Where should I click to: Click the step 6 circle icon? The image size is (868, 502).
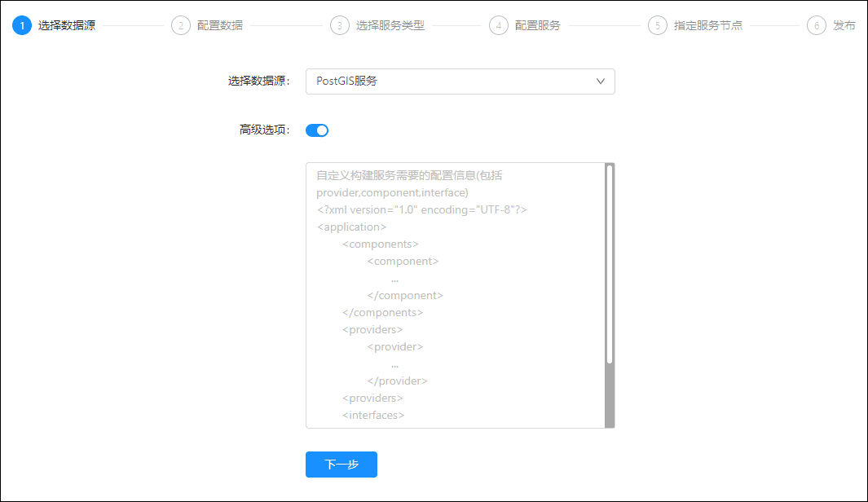[x=817, y=25]
